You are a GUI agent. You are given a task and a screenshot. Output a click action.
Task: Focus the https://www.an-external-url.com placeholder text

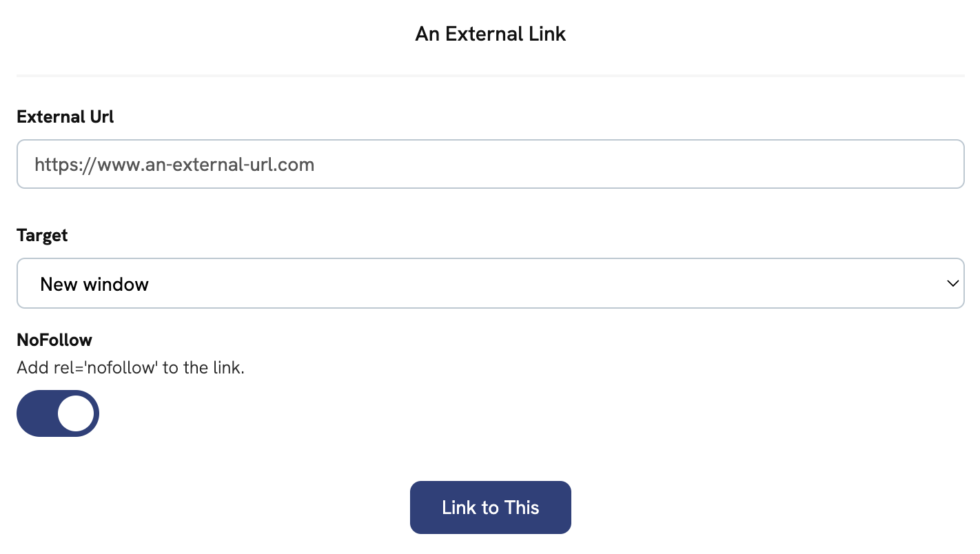click(x=174, y=165)
